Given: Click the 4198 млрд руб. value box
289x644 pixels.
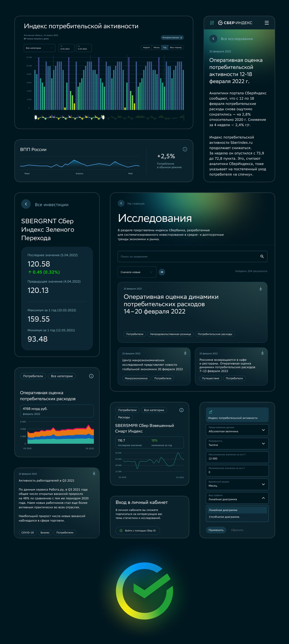Looking at the screenshot, I should tap(57, 411).
